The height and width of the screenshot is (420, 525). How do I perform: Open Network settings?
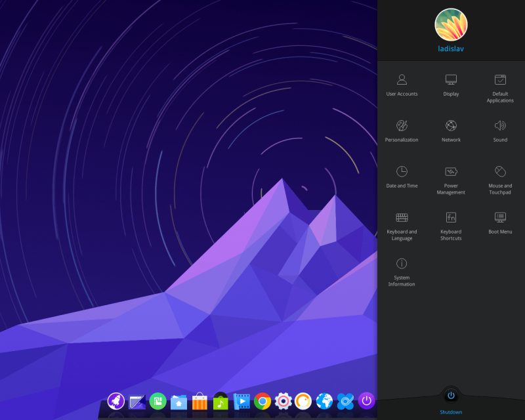[x=451, y=131]
